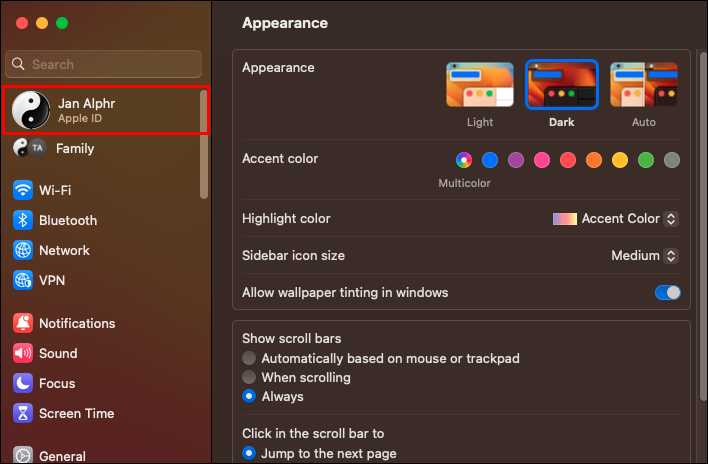The width and height of the screenshot is (708, 464).
Task: Open the VPN settings icon
Action: tap(23, 280)
